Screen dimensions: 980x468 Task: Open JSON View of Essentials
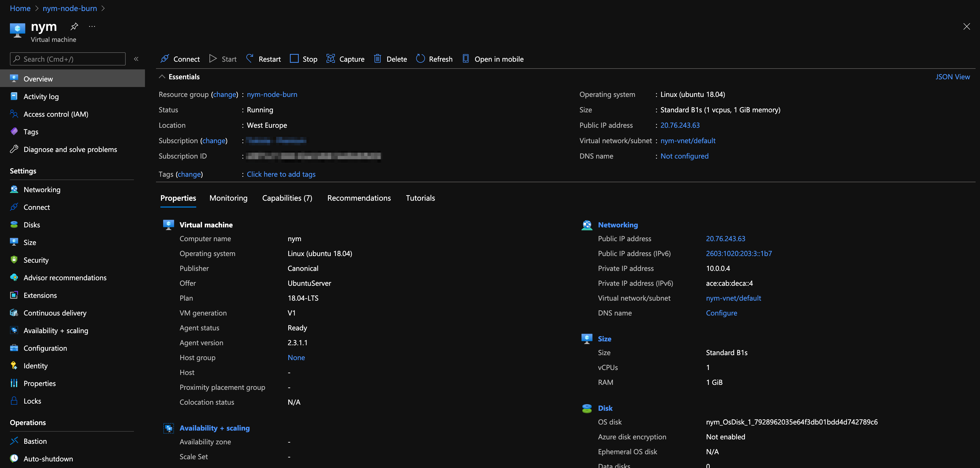coord(953,77)
